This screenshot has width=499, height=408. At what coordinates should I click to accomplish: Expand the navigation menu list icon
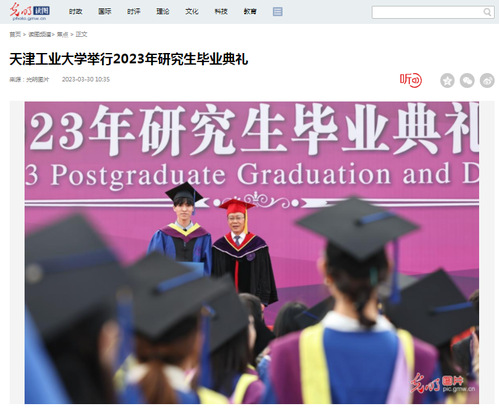(277, 12)
